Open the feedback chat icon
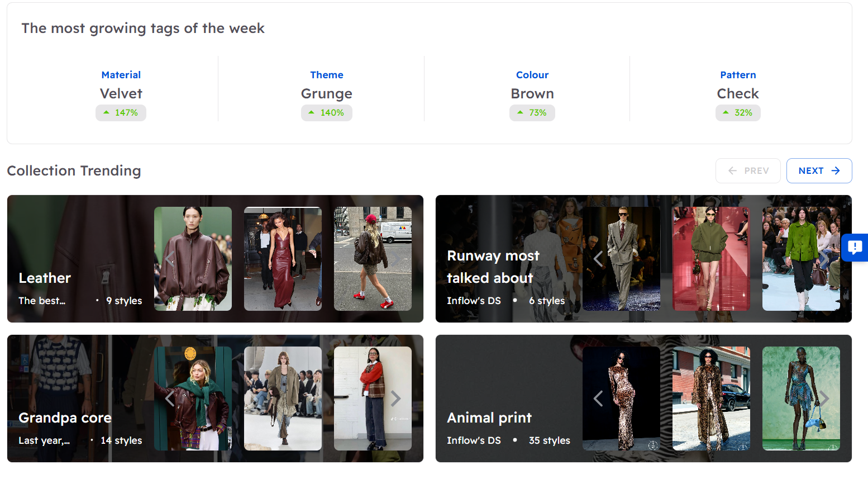The image size is (868, 479). click(x=855, y=248)
